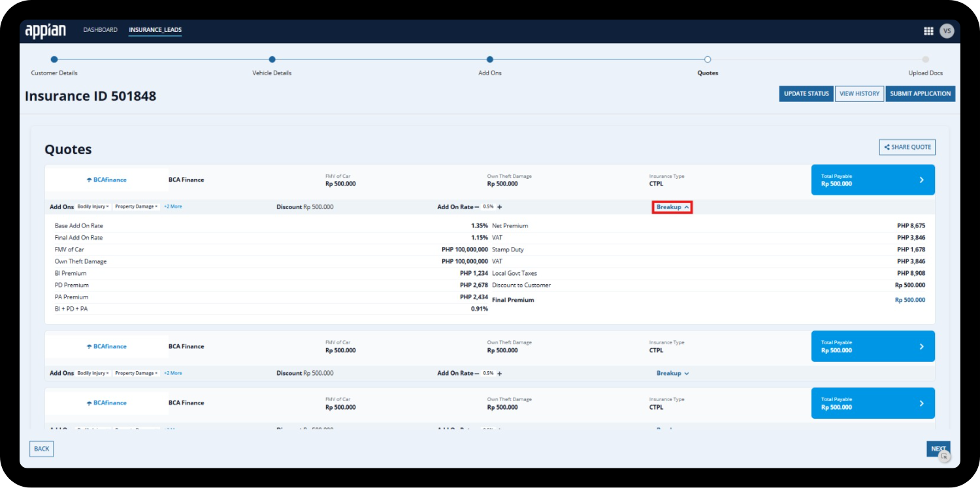Click the Appian logo

pyautogui.click(x=46, y=31)
